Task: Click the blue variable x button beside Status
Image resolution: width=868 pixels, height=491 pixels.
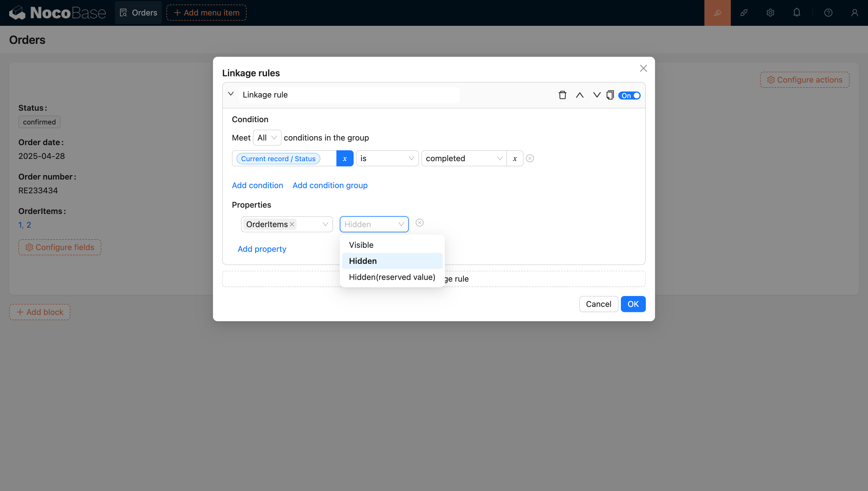Action: pyautogui.click(x=344, y=159)
